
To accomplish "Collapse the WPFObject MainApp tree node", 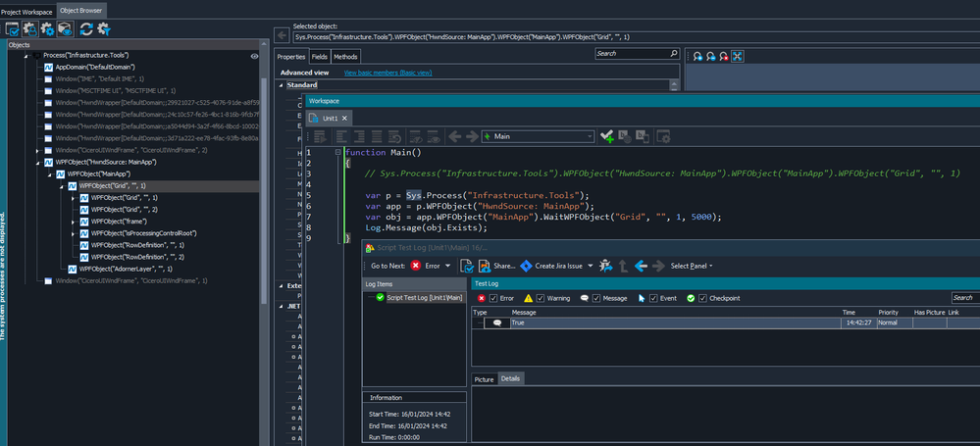I will pyautogui.click(x=50, y=173).
